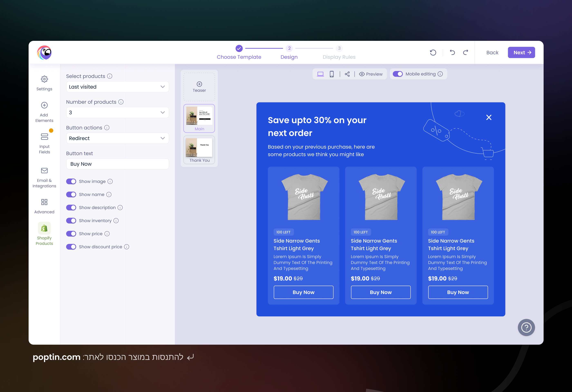Click info icon next to Show image

click(x=110, y=182)
